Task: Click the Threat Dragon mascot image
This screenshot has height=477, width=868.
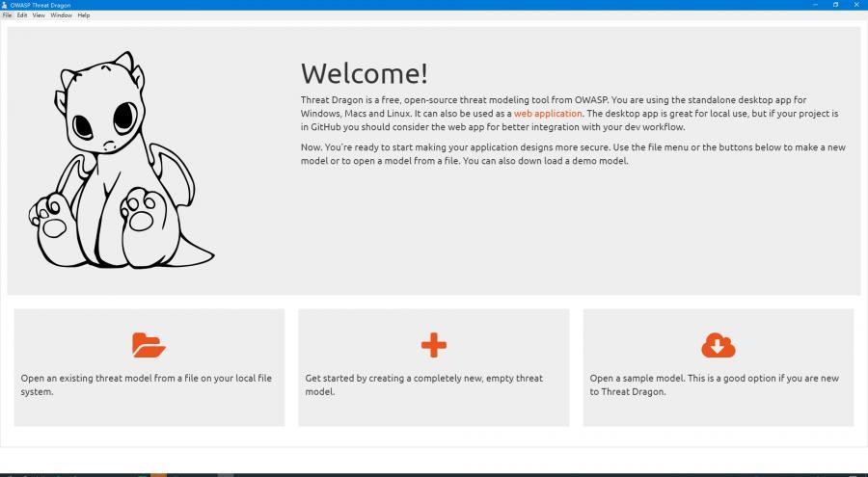Action: (x=122, y=161)
